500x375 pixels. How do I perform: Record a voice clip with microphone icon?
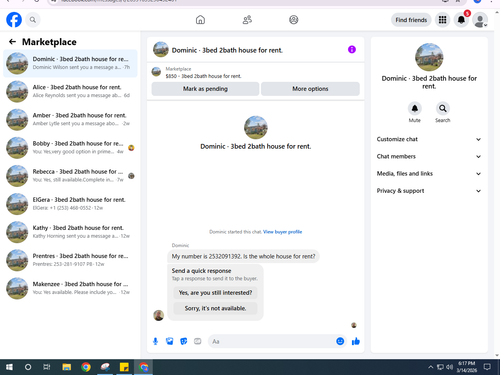pos(155,341)
